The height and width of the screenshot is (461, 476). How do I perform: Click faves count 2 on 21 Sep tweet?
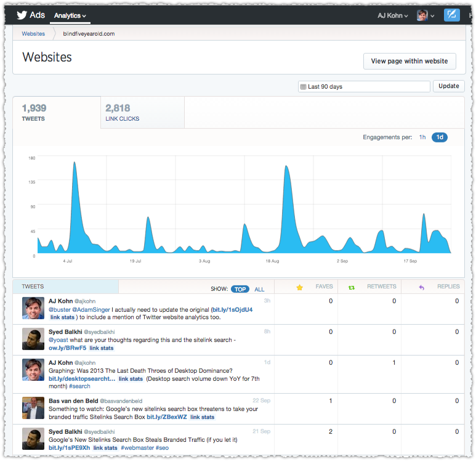331,431
